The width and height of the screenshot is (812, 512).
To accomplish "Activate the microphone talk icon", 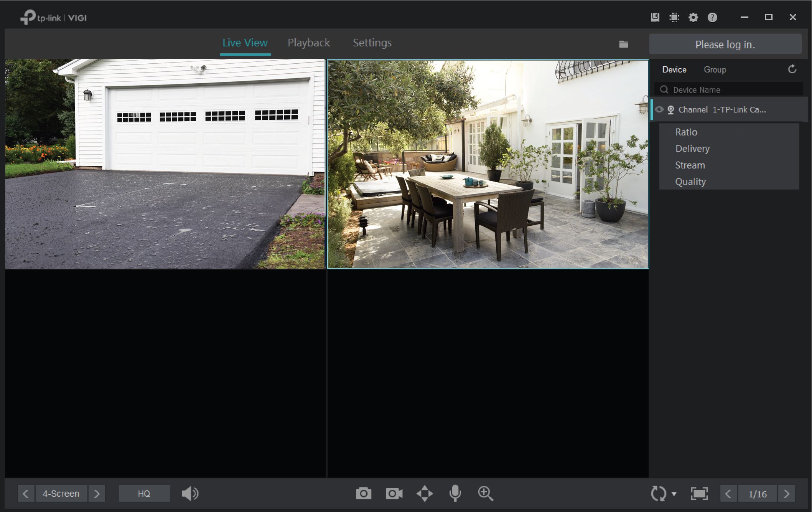I will [x=455, y=493].
